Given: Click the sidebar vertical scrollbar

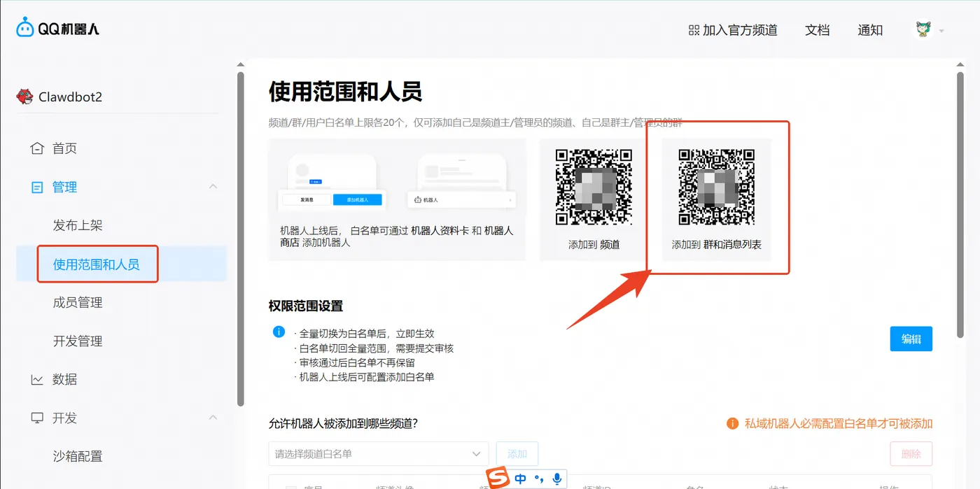Looking at the screenshot, I should [240, 238].
